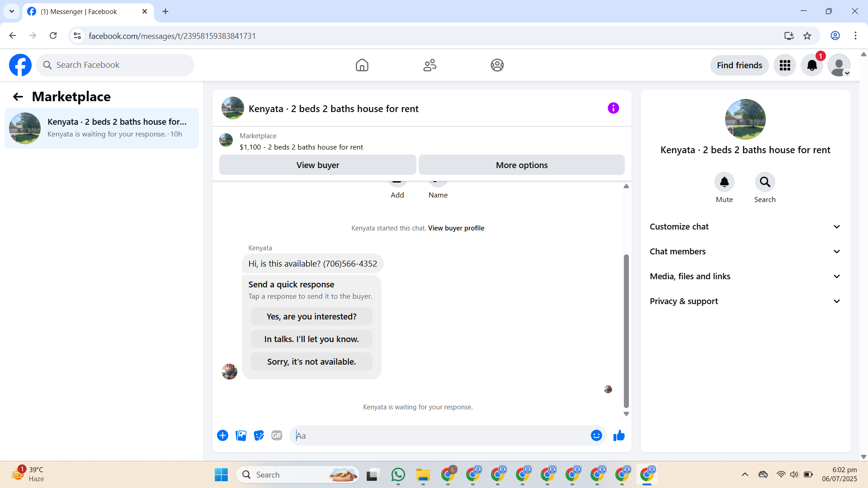Send quick reply "In talks. I'll let you know."
Screen dimensions: 868x488
coord(311,339)
